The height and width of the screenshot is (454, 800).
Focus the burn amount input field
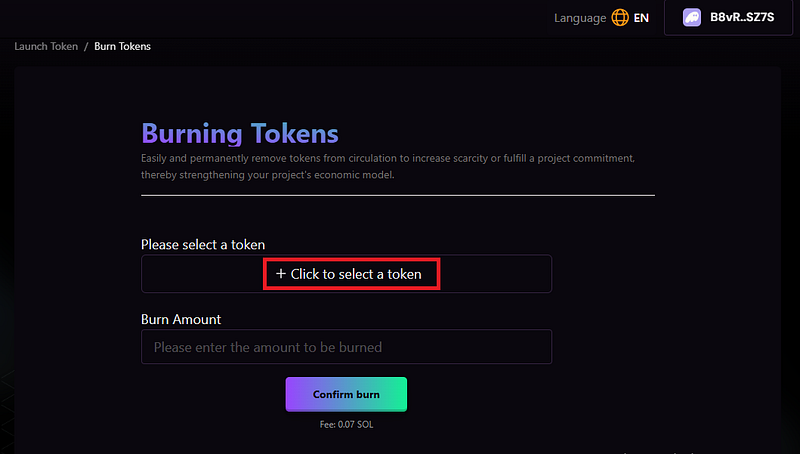tap(346, 347)
